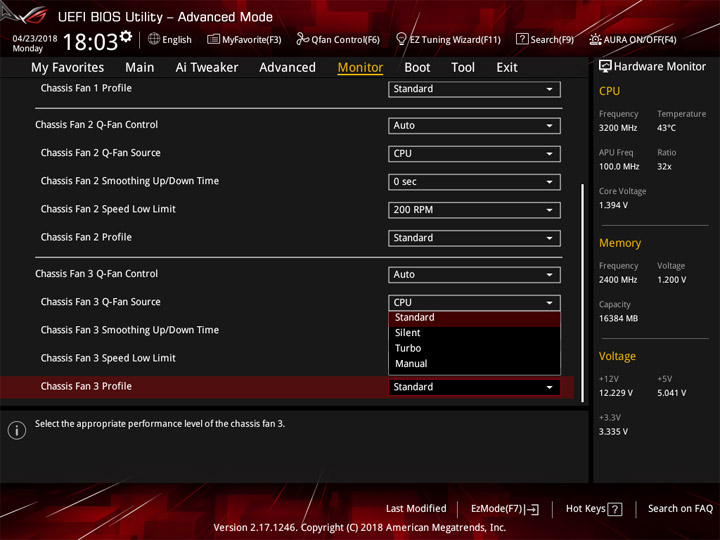Open the MyFavorite(F3) list icon
Screen dimensions: 720x540
pos(213,39)
